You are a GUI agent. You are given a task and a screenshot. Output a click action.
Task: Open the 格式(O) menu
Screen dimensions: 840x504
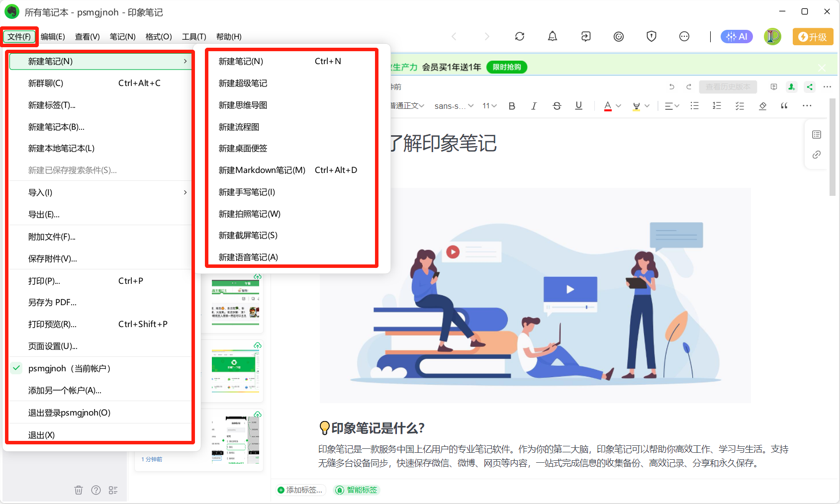(159, 37)
